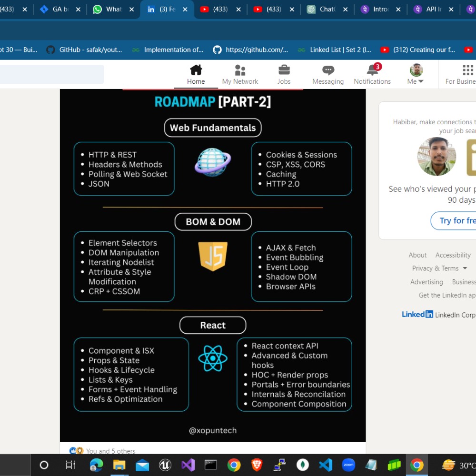Click Get the LinkedIn app link

tap(447, 295)
